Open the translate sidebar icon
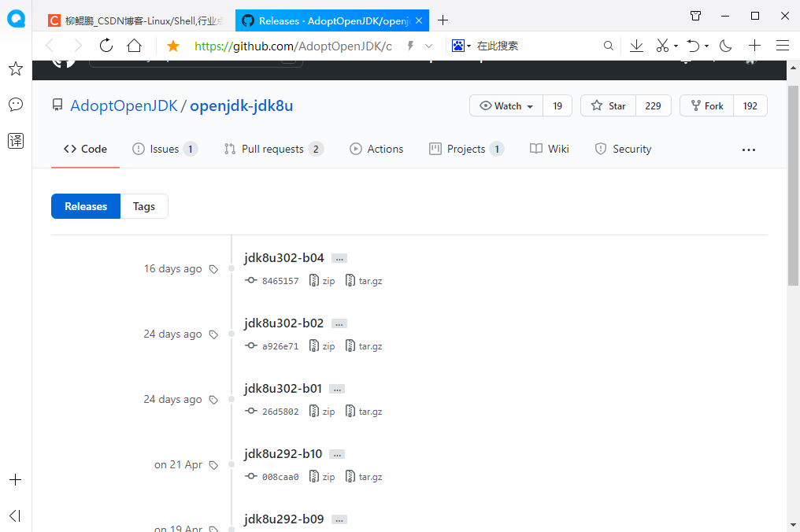The width and height of the screenshot is (800, 532). point(16,141)
